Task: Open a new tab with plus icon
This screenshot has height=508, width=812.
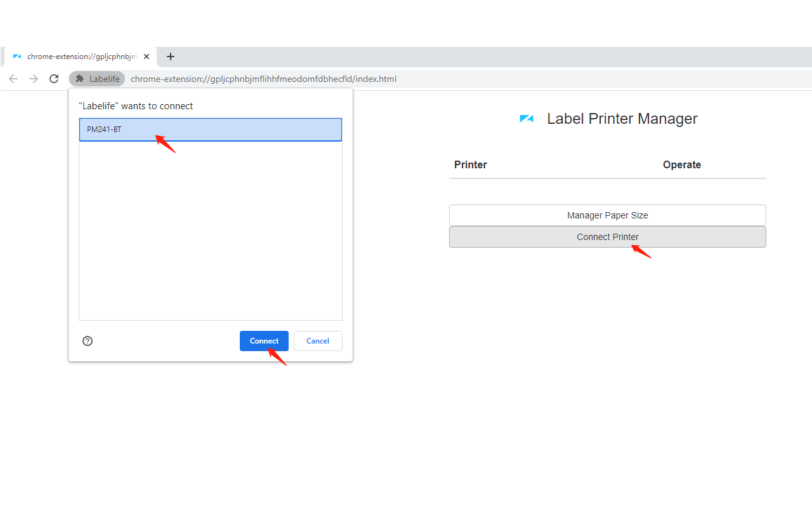Action: tap(170, 57)
